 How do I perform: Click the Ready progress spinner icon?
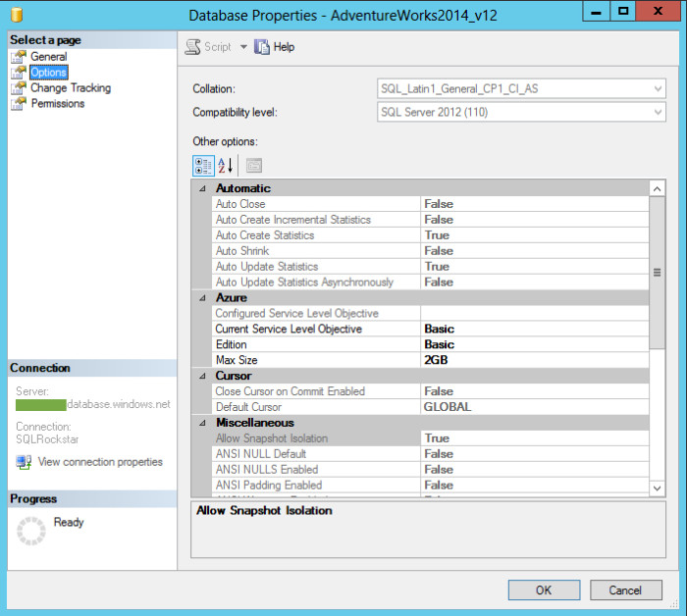pyautogui.click(x=31, y=531)
